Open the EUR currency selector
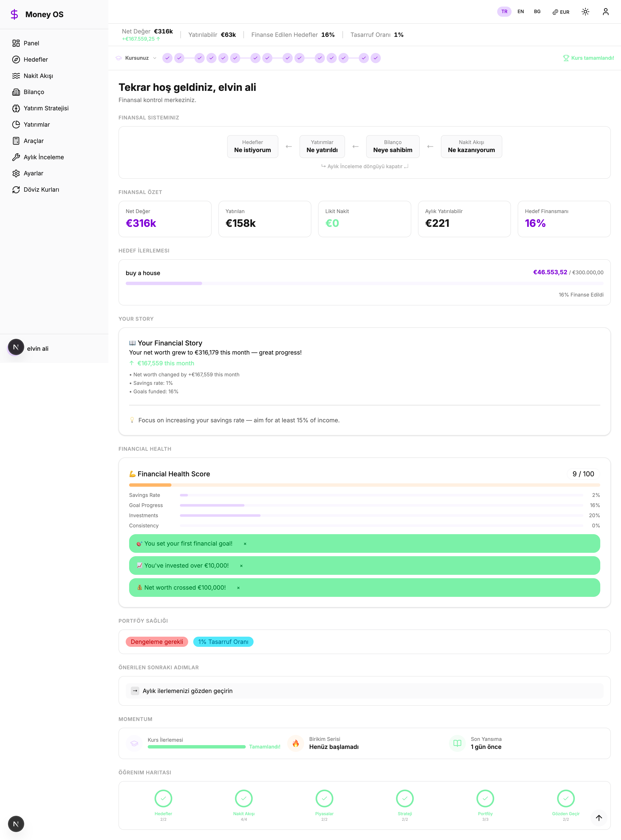Viewport: 621px width, 840px height. (x=561, y=12)
